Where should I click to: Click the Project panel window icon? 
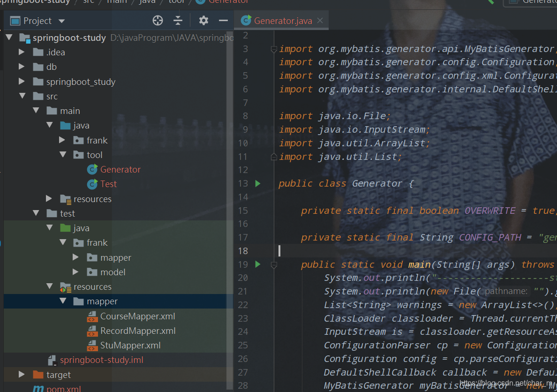15,21
